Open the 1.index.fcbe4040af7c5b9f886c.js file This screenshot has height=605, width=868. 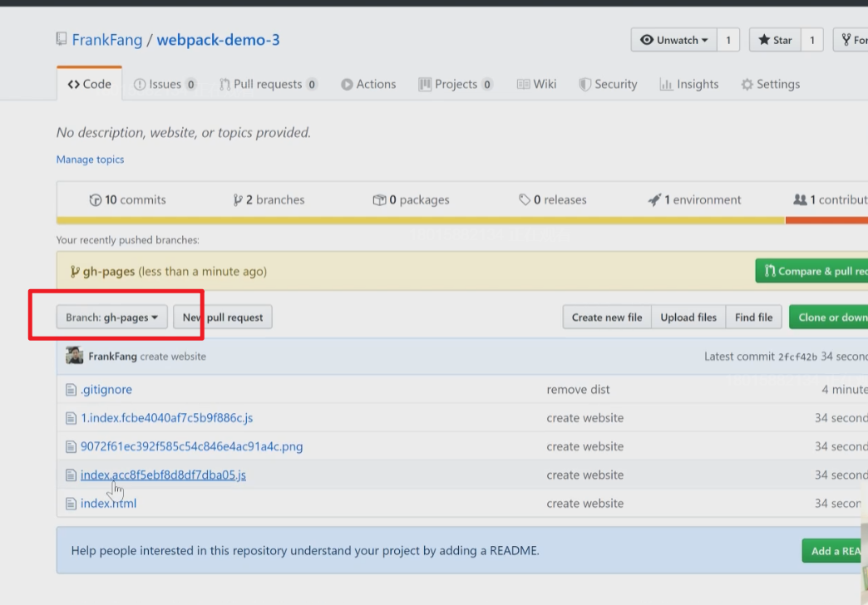[x=166, y=418]
